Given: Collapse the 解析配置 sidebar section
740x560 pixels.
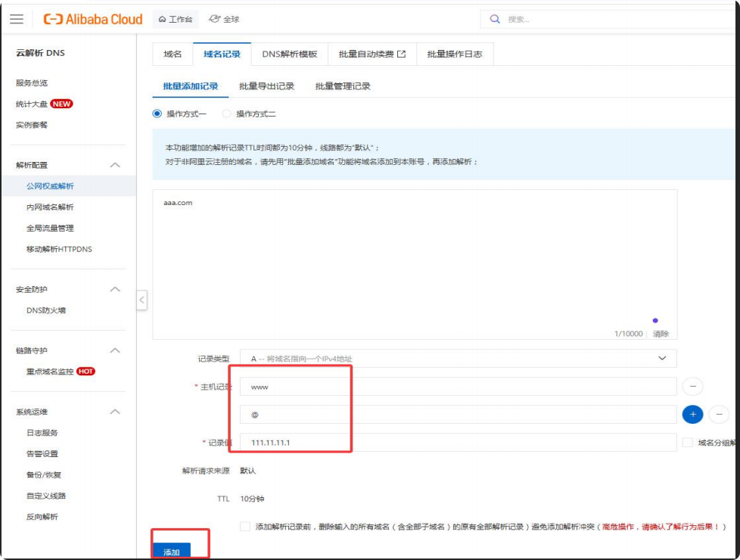Looking at the screenshot, I should tap(115, 165).
